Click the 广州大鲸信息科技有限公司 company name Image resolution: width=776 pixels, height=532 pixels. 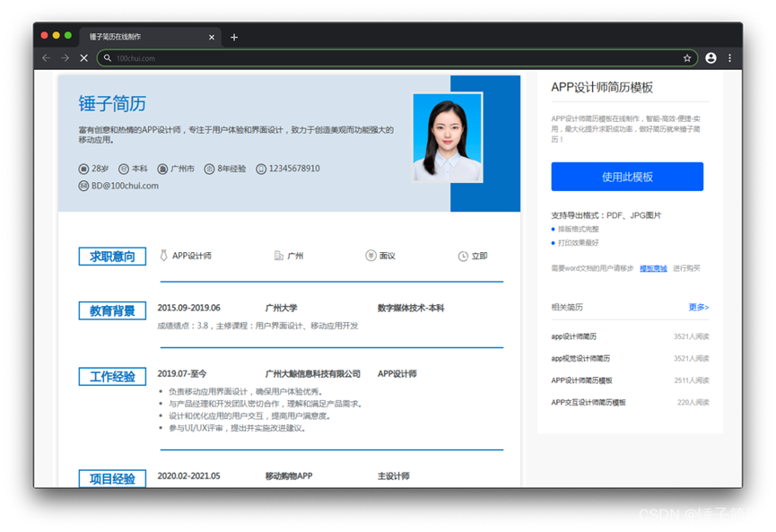point(313,373)
